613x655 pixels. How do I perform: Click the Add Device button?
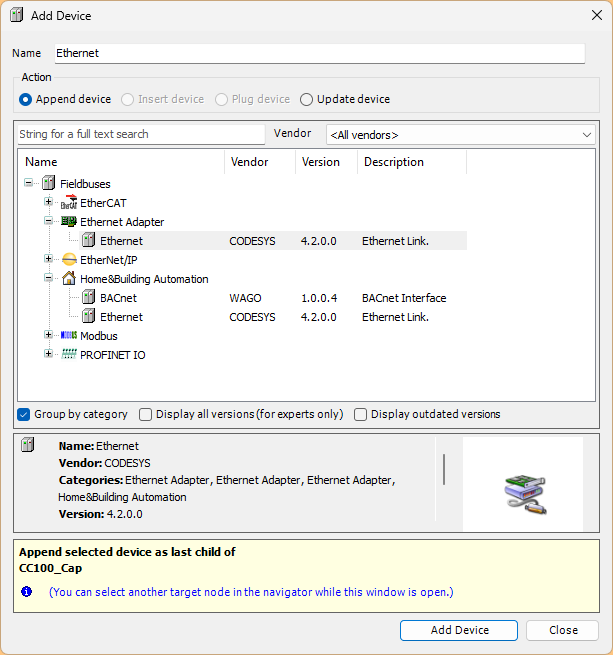click(459, 630)
